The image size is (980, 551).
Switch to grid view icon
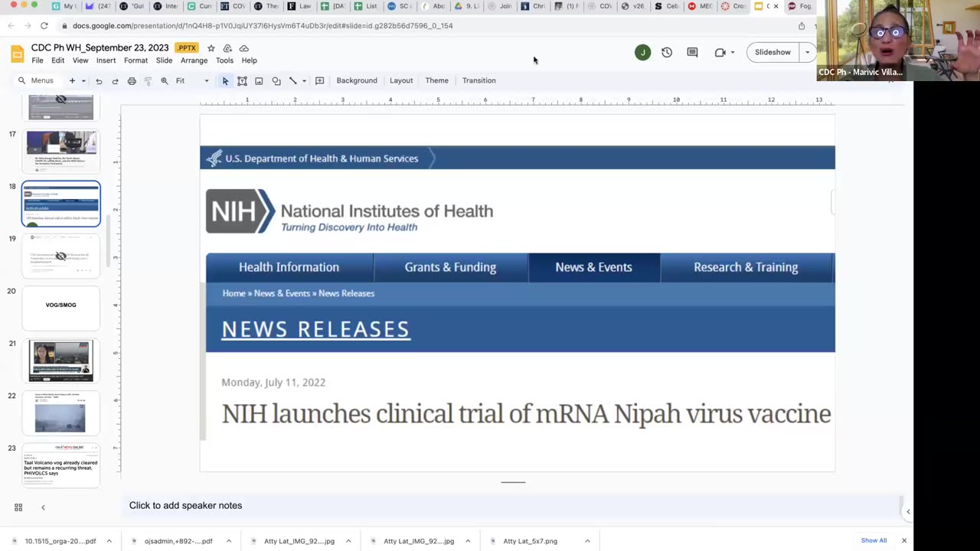(x=18, y=507)
